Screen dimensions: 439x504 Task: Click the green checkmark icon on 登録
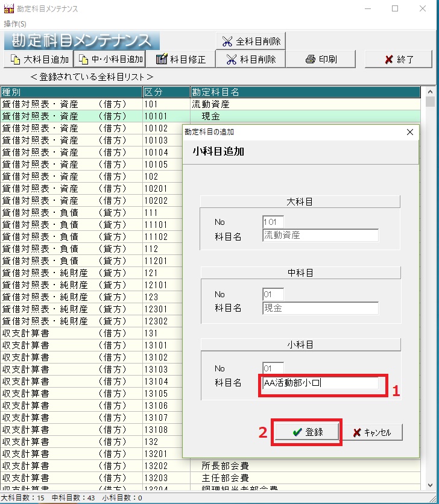click(297, 432)
